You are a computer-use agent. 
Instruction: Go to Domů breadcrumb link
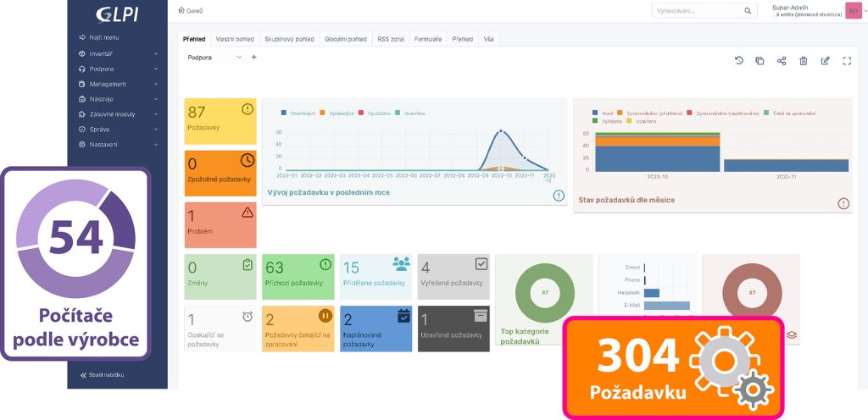[194, 11]
